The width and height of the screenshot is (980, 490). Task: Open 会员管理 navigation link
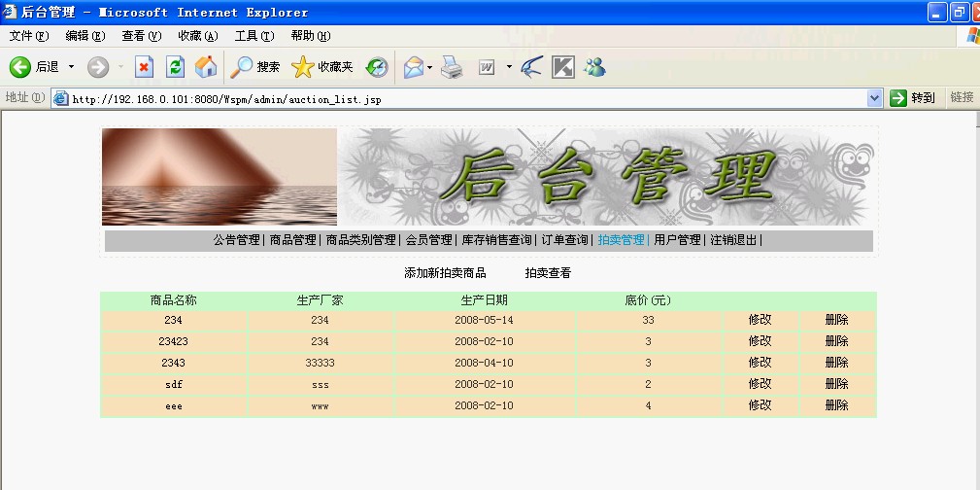[x=428, y=240]
